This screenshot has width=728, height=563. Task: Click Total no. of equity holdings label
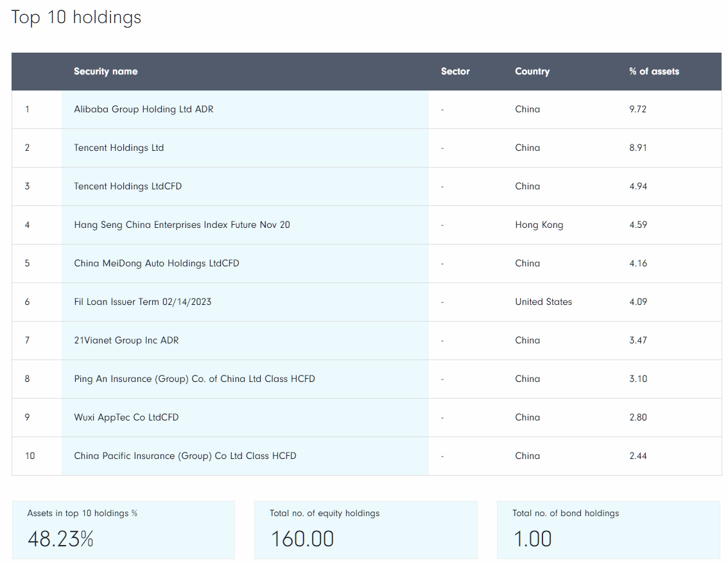(x=325, y=514)
